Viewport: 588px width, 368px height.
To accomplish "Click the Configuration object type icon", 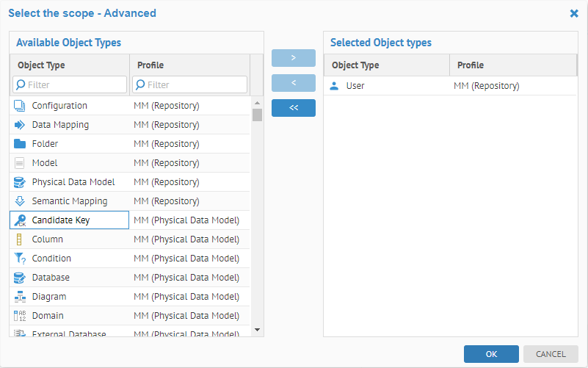I will click(20, 106).
